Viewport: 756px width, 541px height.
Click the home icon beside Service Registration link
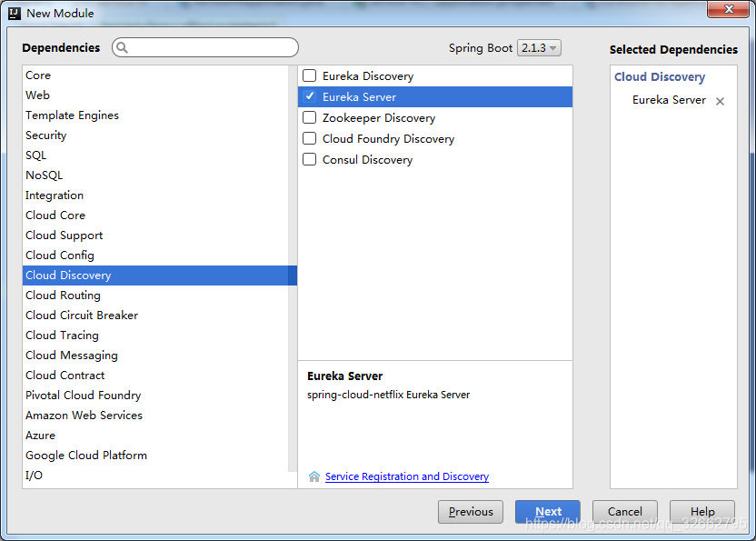(x=314, y=476)
